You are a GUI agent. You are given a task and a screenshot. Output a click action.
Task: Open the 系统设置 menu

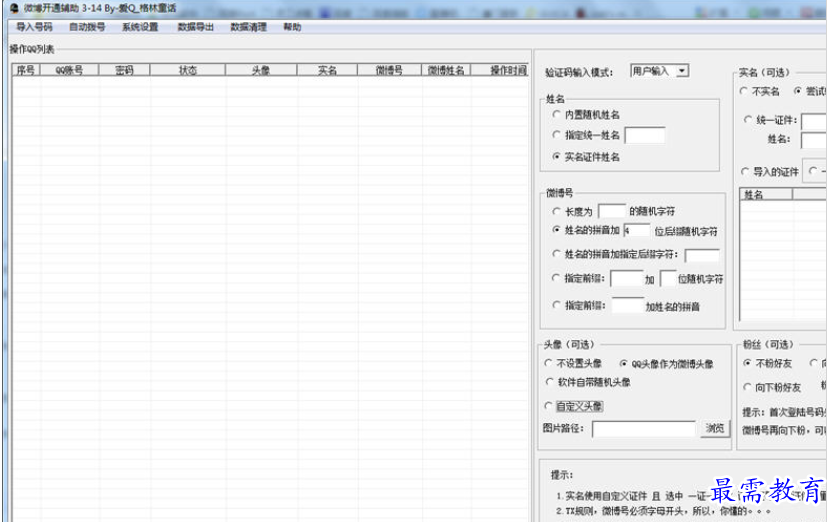point(140,27)
